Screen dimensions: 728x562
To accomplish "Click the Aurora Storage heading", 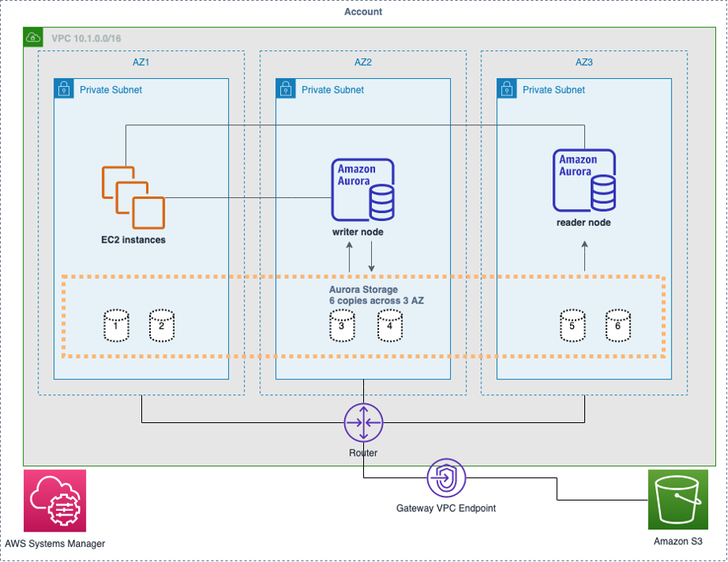I will pyautogui.click(x=363, y=289).
